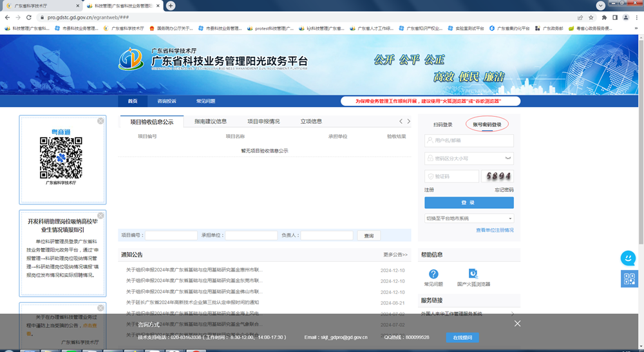This screenshot has width=644, height=352.
Task: Go to the 首页 navigation item
Action: click(132, 101)
